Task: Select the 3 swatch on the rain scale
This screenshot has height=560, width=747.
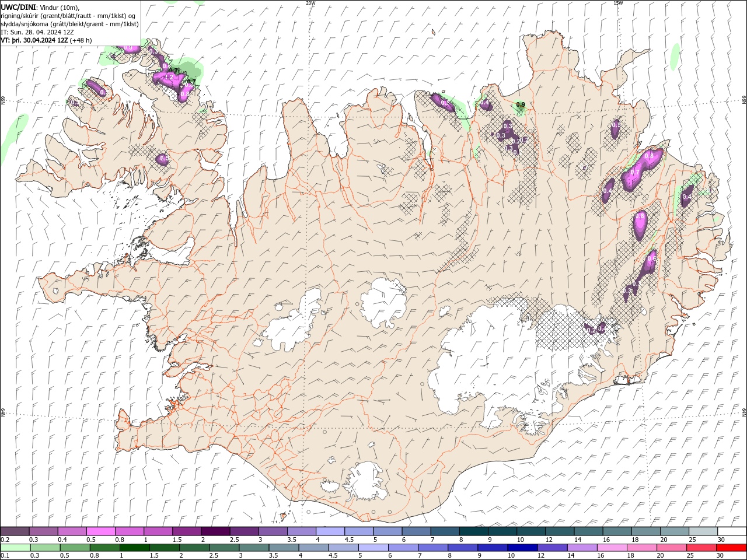Action: [x=254, y=548]
